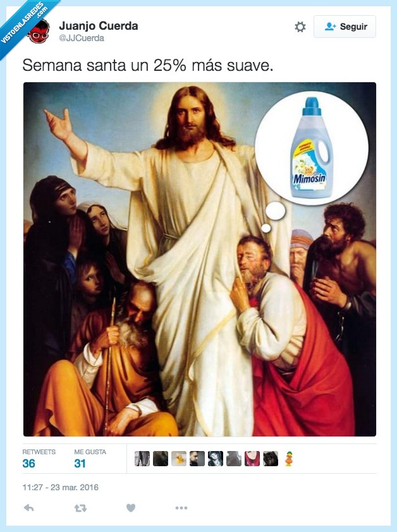Follow the user with the Seguir button
This screenshot has width=397, height=532.
pyautogui.click(x=345, y=27)
